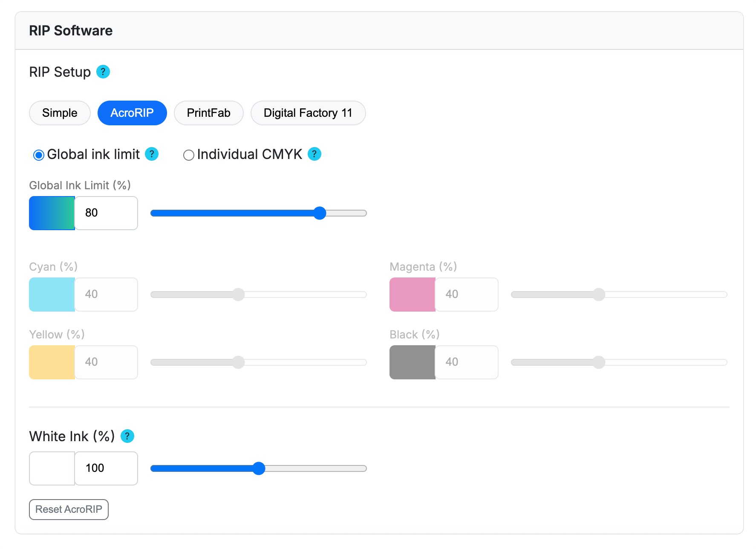The image size is (756, 549).
Task: Click the Magenta color swatch
Action: click(x=412, y=294)
